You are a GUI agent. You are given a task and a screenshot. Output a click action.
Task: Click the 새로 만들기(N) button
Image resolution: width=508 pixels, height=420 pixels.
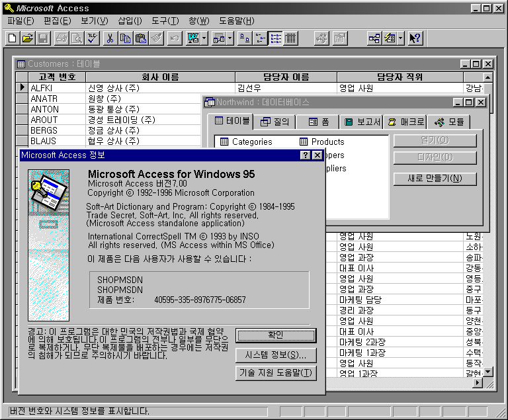pyautogui.click(x=435, y=179)
